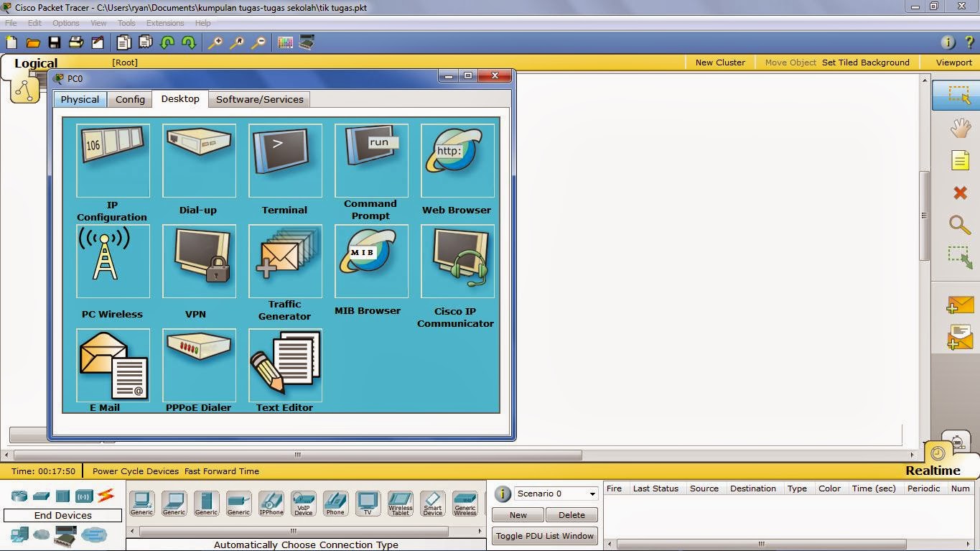This screenshot has width=980, height=551.
Task: Open the Activity Wizard toolbar icon
Action: [98, 42]
